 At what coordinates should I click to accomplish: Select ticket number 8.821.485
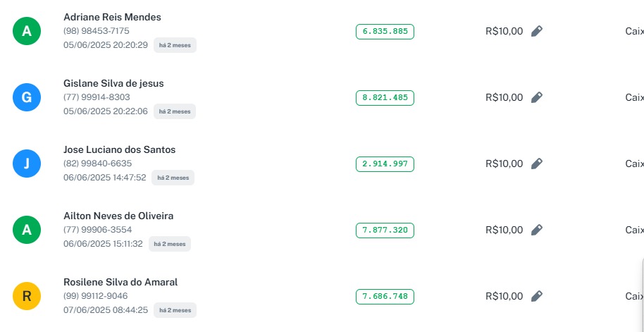pyautogui.click(x=385, y=97)
